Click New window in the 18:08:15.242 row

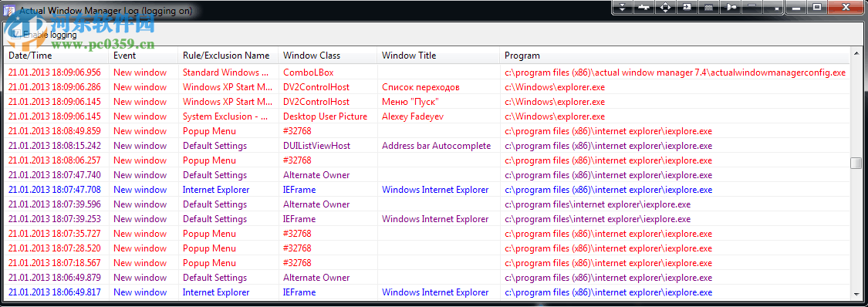tap(140, 146)
